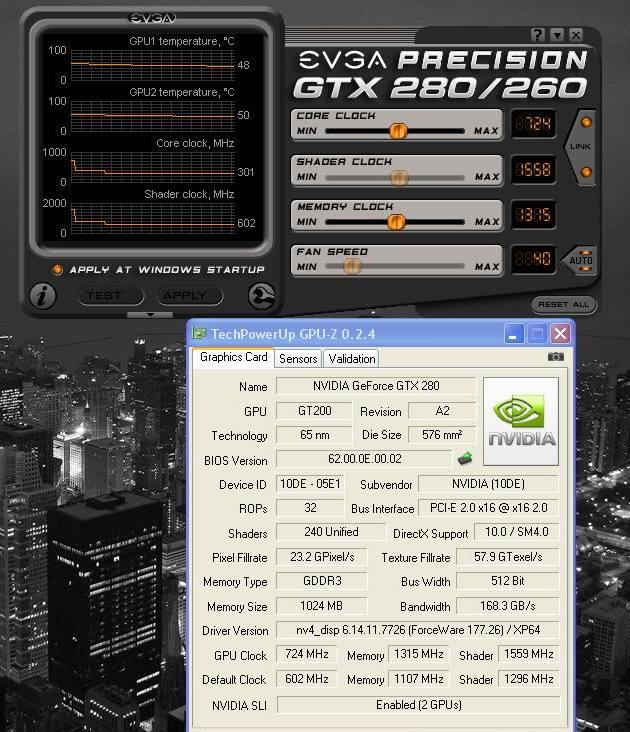Viewport: 630px width, 732px height.
Task: Click the Driver Version ForceWare 177.26 field
Action: click(418, 630)
